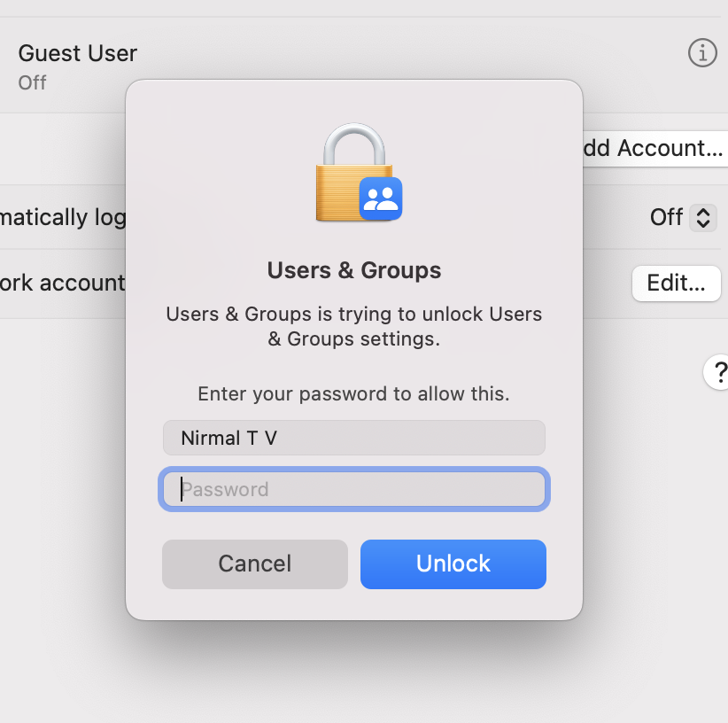Click the Edit... button for network account

pos(676,284)
